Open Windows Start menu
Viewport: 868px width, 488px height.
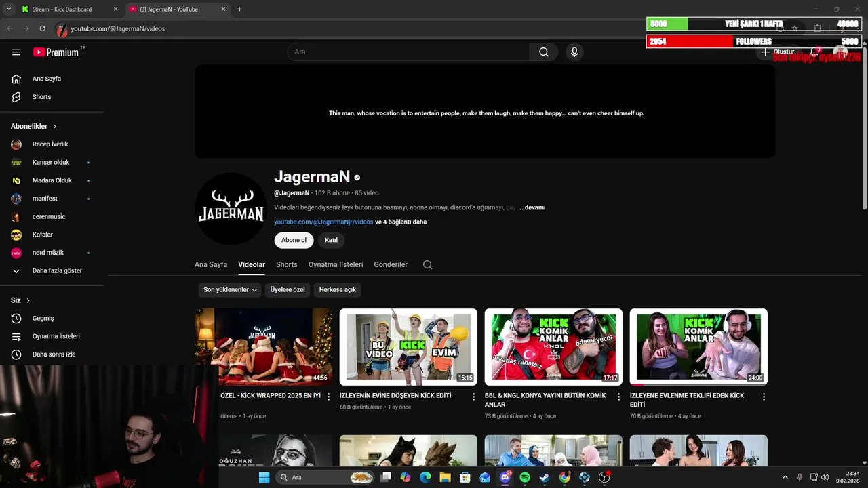[264, 477]
